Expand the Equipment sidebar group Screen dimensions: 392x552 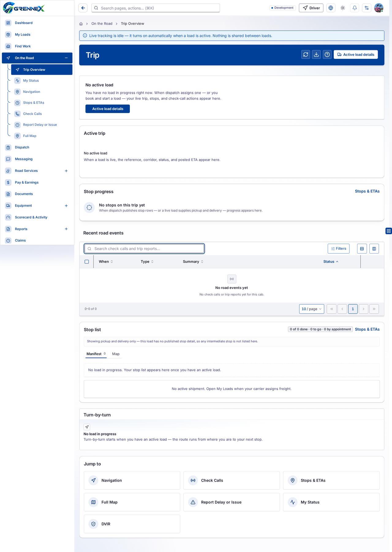click(66, 206)
